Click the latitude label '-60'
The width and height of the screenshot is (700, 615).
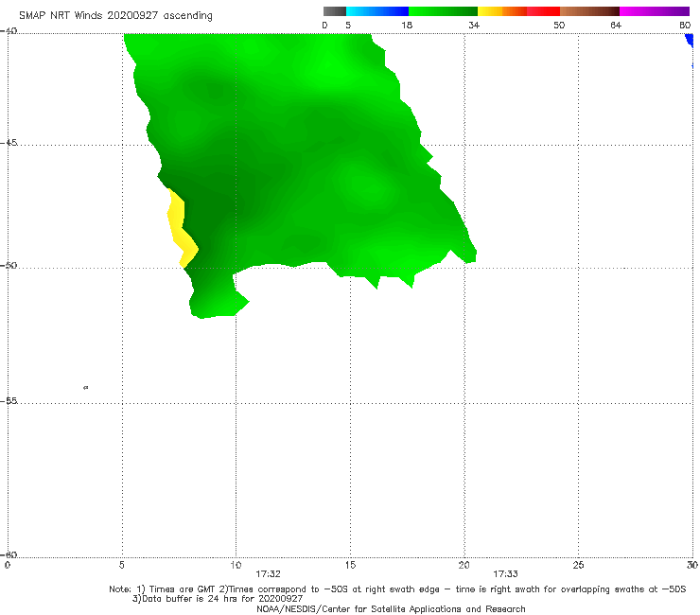[x=9, y=554]
